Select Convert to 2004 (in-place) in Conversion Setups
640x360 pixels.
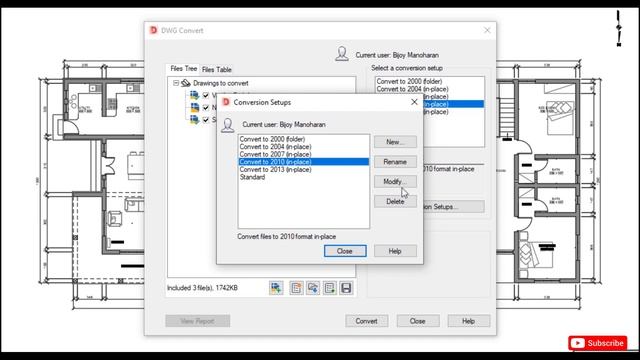[304, 147]
